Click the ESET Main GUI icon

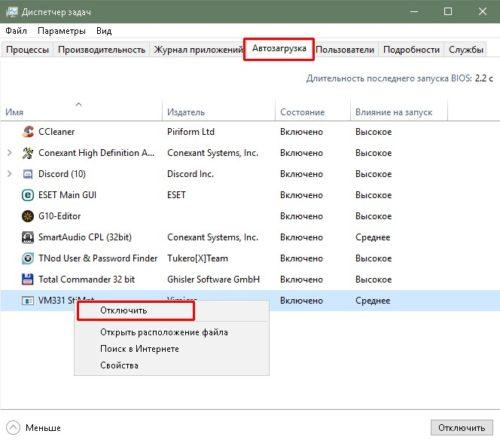click(28, 195)
